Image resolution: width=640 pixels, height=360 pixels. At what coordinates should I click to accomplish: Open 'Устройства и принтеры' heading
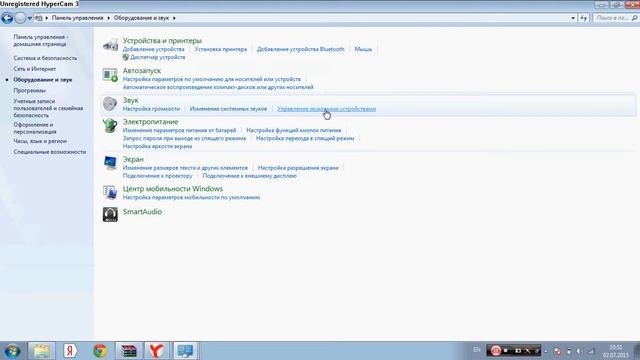pos(162,40)
